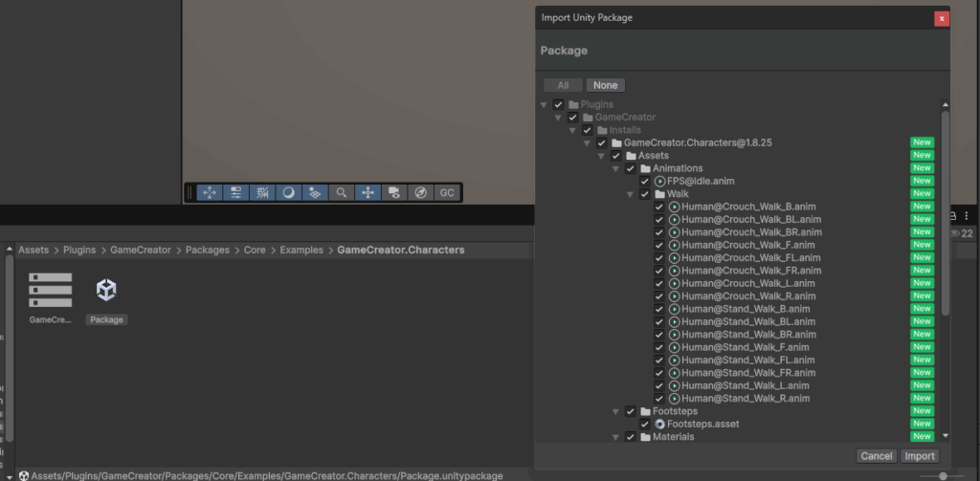Viewport: 980px width, 481px height.
Task: Click the Import button
Action: click(920, 456)
